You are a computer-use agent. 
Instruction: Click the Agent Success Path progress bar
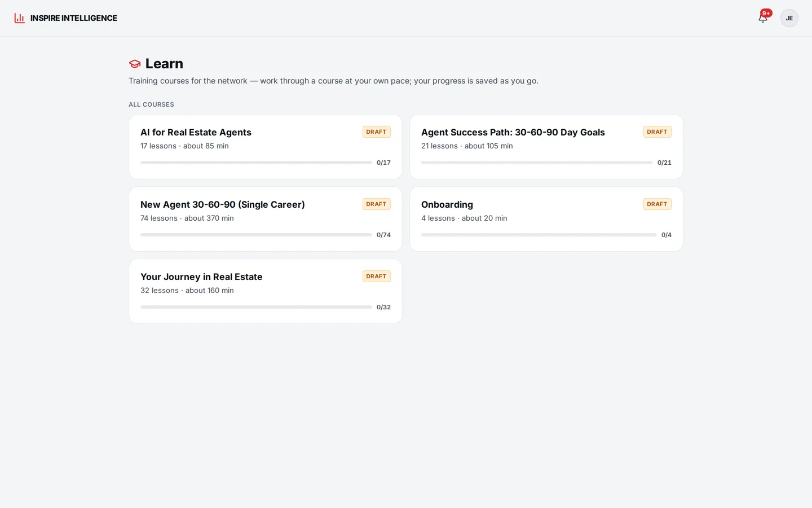[x=537, y=163]
